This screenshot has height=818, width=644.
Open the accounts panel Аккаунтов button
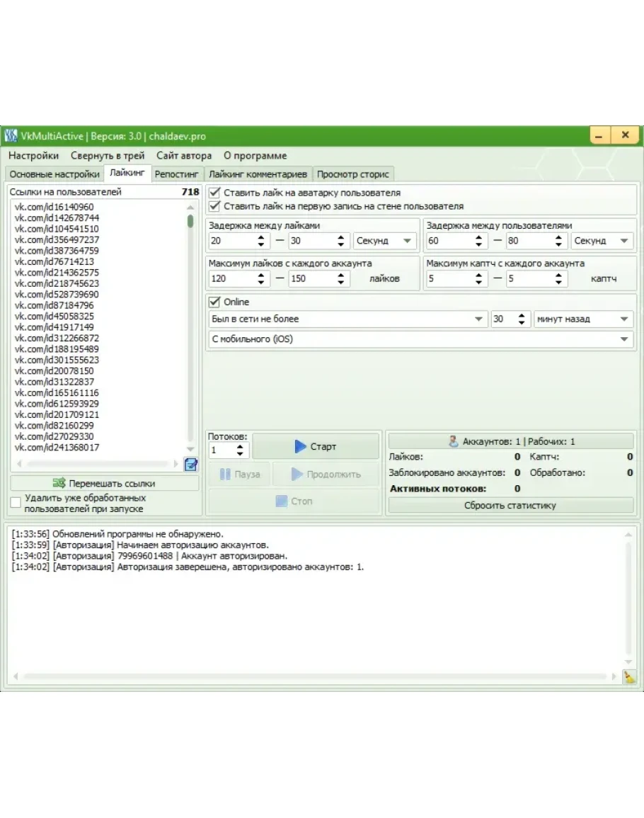[x=511, y=441]
